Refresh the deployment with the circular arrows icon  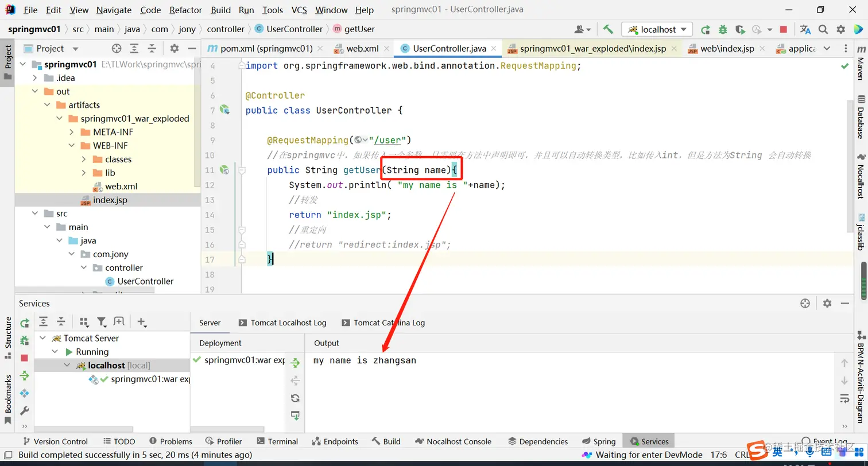pos(295,398)
